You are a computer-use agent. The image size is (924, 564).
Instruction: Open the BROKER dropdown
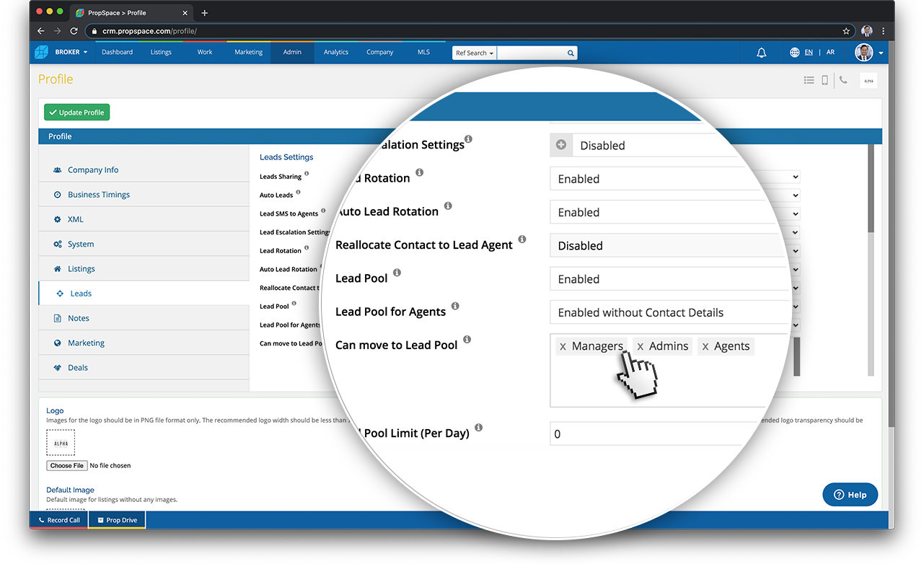click(x=71, y=52)
